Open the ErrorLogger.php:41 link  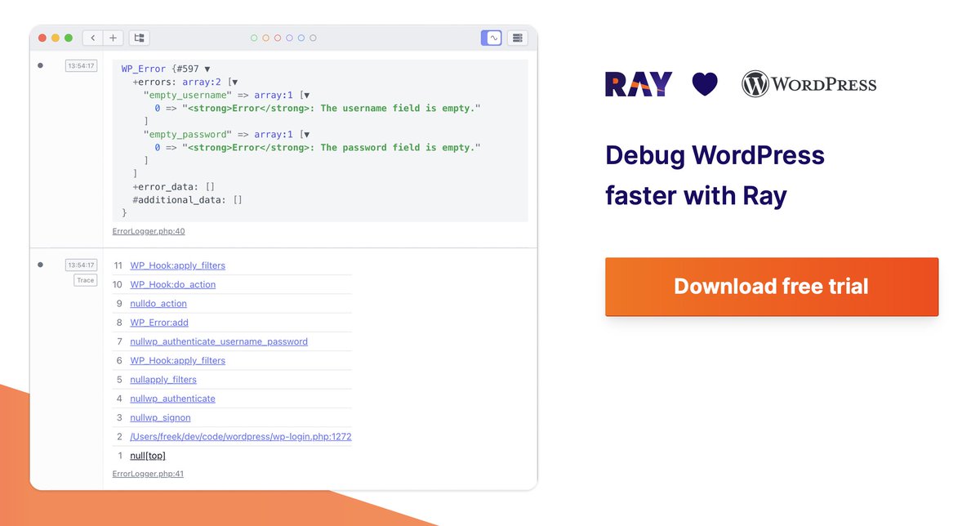[148, 474]
